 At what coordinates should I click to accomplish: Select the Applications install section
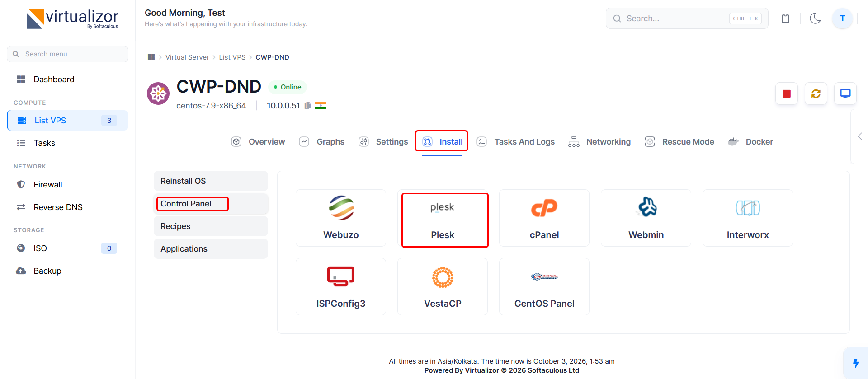pos(211,248)
